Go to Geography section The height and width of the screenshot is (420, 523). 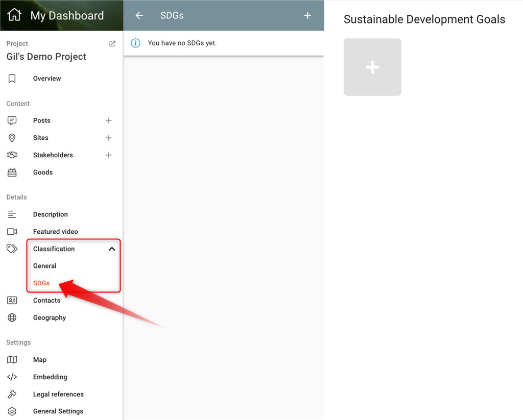[x=50, y=318]
